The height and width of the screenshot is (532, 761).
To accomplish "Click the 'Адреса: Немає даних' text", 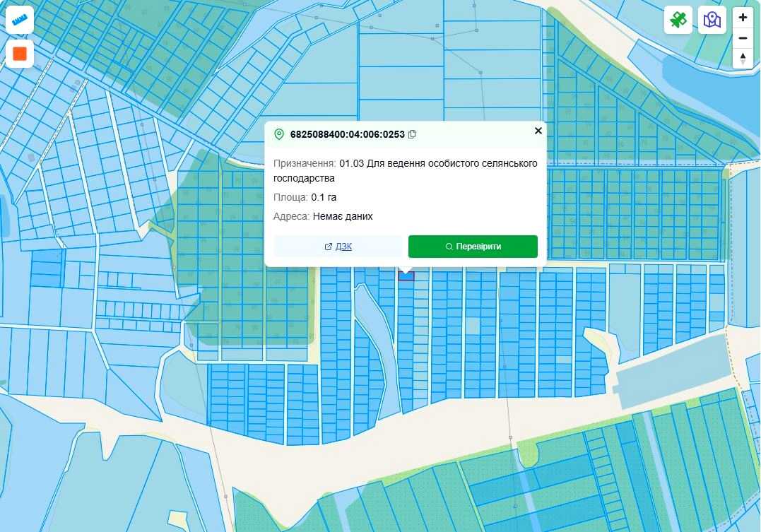I will [x=323, y=216].
